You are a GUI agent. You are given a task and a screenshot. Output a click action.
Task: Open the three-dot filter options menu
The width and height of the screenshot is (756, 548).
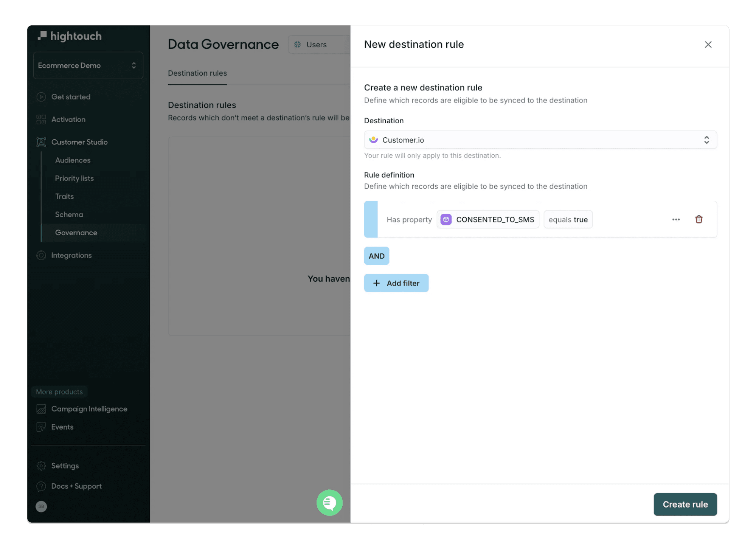coord(676,219)
